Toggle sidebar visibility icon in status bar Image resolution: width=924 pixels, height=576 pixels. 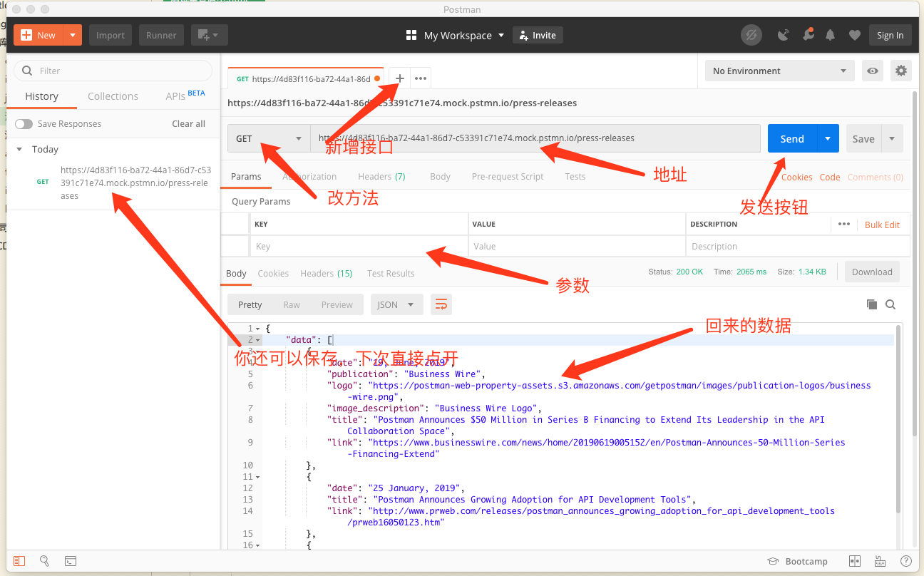pos(19,561)
